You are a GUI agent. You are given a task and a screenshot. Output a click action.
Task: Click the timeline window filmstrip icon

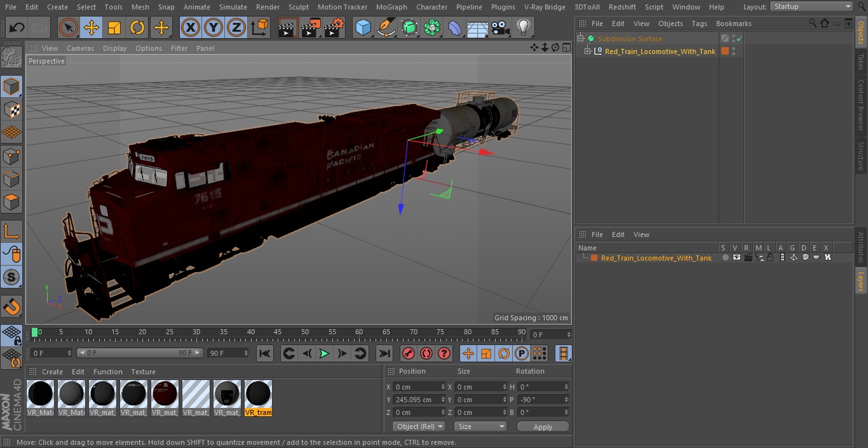[563, 353]
